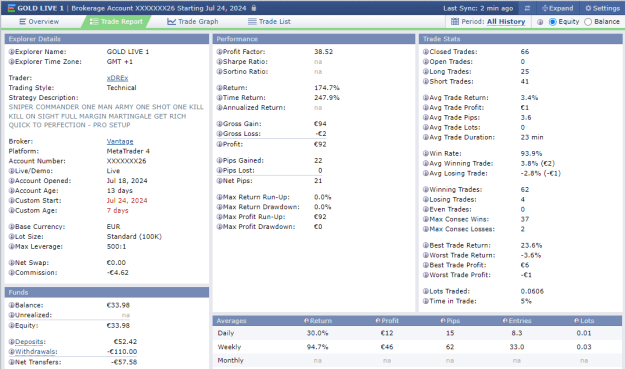Click the info icon next to Sharpe Ratio
The width and height of the screenshot is (625, 369).
coord(219,62)
